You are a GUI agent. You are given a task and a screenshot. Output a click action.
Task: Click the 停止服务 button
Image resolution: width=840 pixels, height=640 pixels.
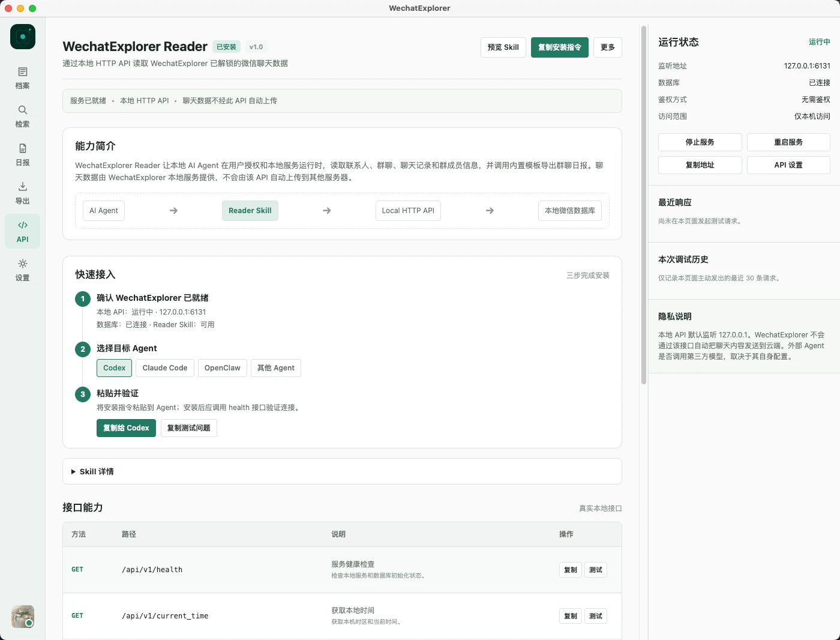pos(700,142)
